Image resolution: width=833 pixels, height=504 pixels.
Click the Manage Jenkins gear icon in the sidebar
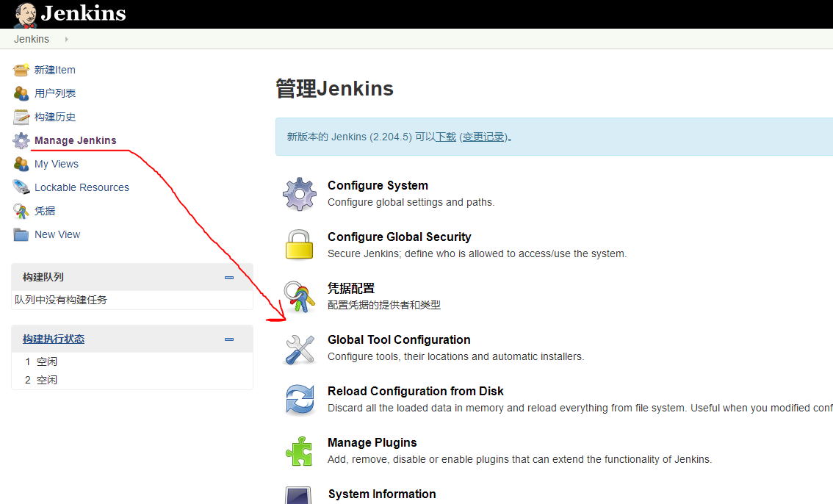(21, 141)
